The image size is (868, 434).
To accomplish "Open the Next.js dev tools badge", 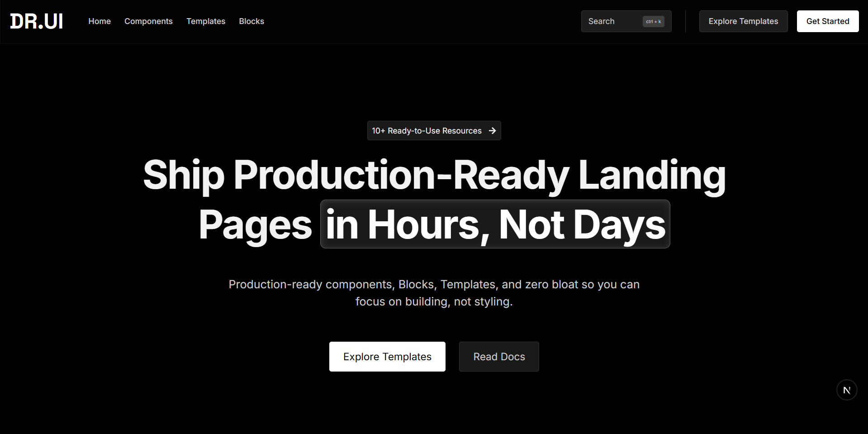I will (x=847, y=390).
